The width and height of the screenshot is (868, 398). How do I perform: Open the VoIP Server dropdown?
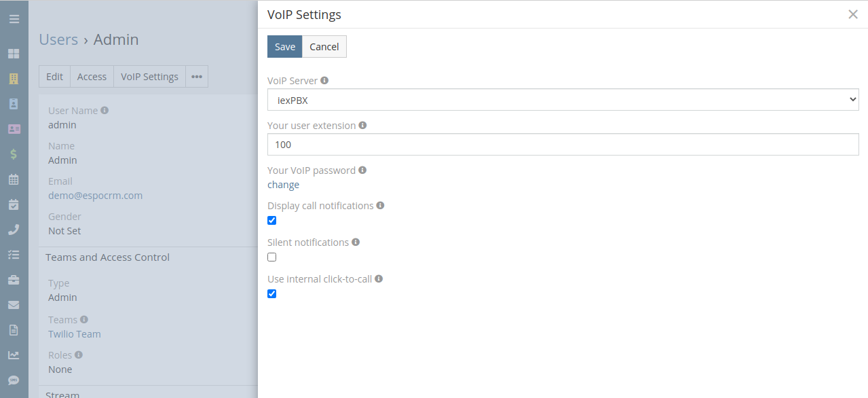click(563, 99)
